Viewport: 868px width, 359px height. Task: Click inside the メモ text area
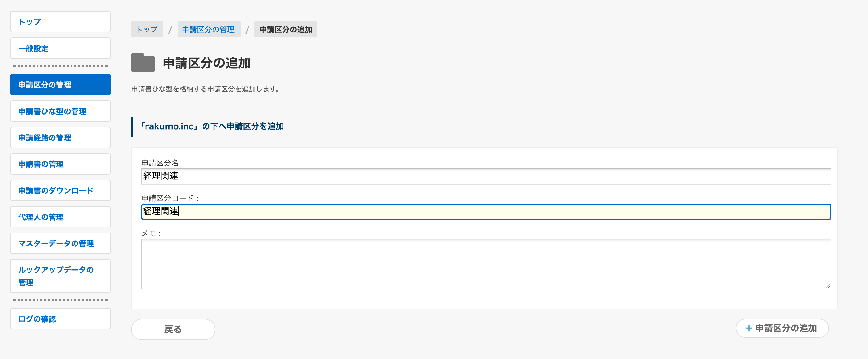point(486,264)
